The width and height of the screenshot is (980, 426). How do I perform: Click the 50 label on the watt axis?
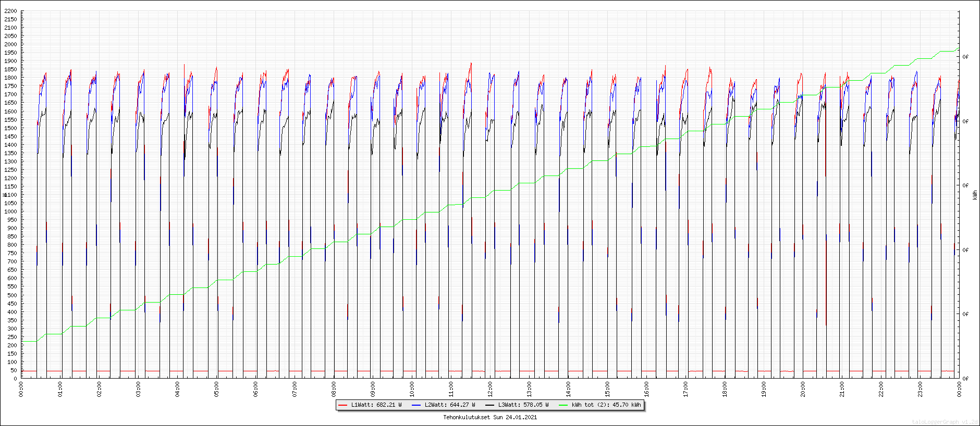14,370
